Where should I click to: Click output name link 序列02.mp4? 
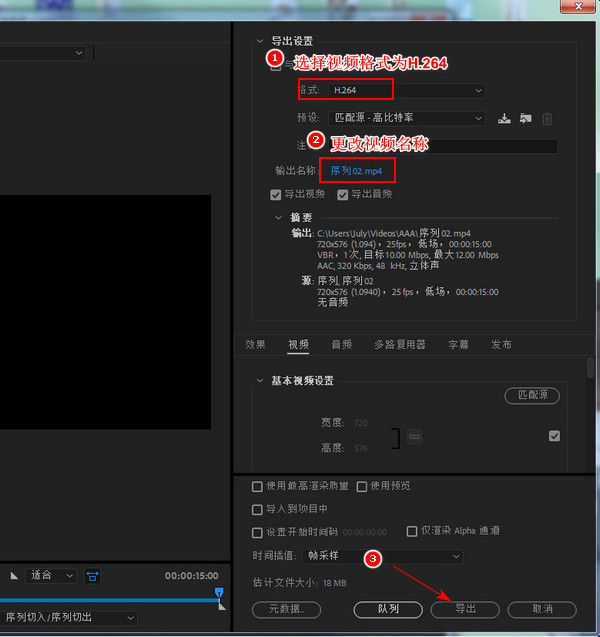point(356,171)
